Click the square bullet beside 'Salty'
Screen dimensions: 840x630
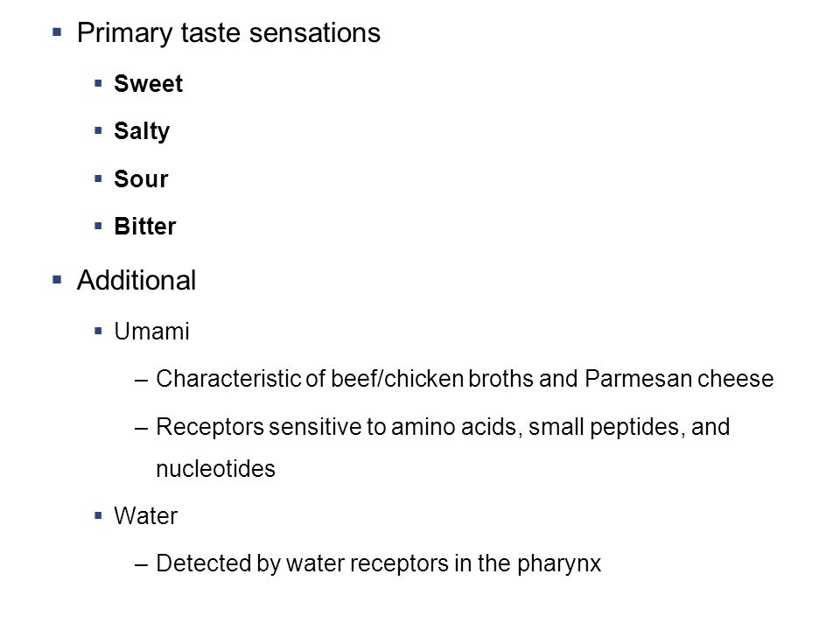[98, 130]
